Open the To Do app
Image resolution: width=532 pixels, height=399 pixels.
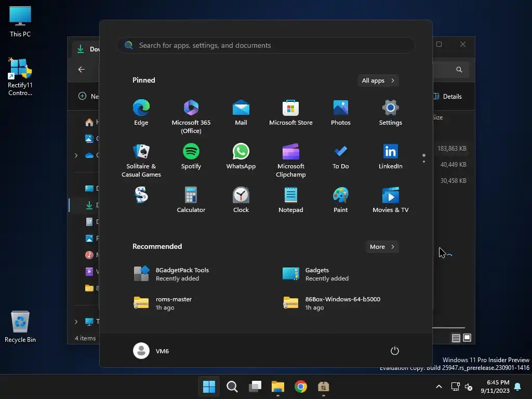pyautogui.click(x=341, y=156)
